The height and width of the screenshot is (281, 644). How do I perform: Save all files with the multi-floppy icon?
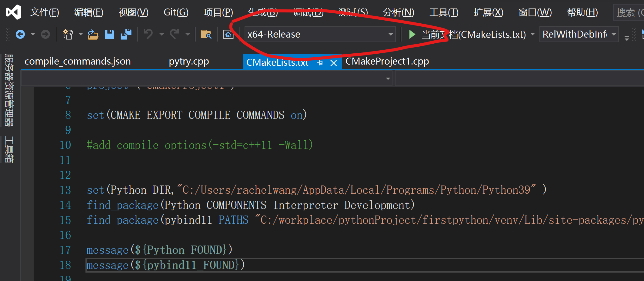pos(126,34)
